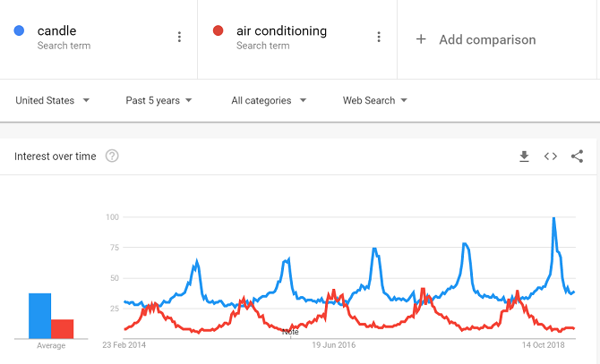Download the interest over time CSV
The height and width of the screenshot is (364, 600).
[x=524, y=157]
